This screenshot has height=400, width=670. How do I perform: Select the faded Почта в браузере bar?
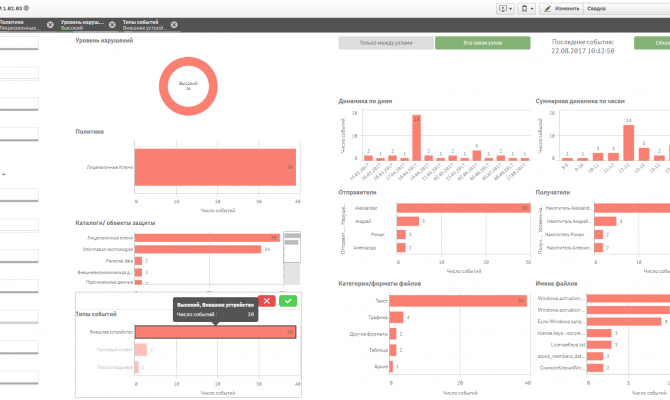(137, 367)
